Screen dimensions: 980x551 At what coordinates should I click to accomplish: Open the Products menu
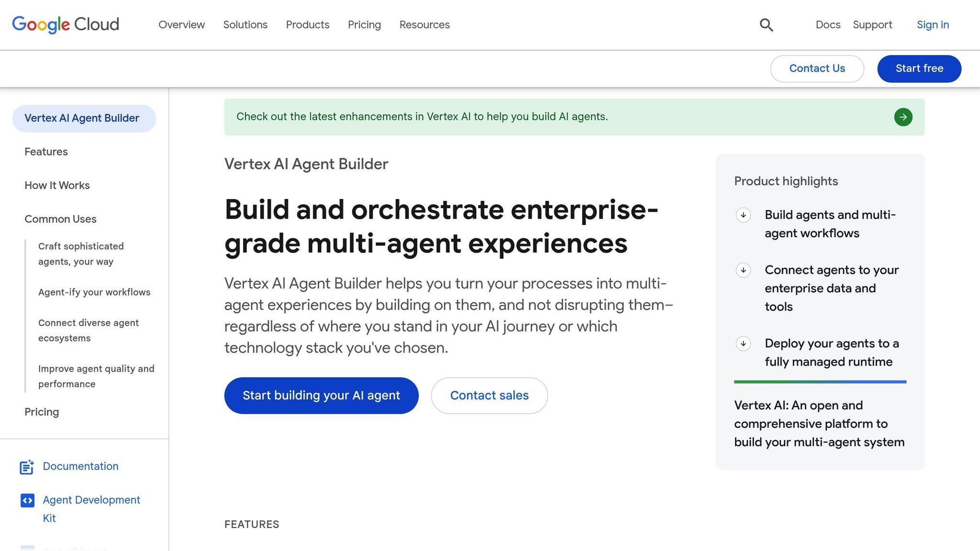coord(308,25)
